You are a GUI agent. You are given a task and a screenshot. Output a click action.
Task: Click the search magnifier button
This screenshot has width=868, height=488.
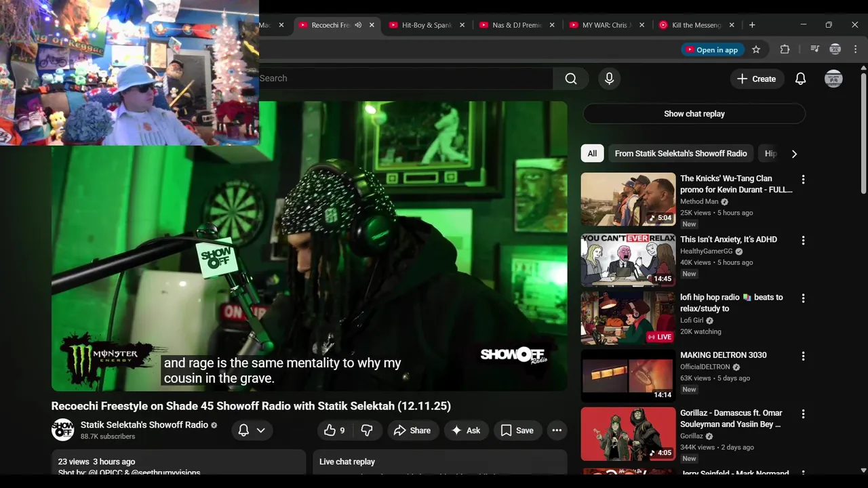pyautogui.click(x=571, y=79)
